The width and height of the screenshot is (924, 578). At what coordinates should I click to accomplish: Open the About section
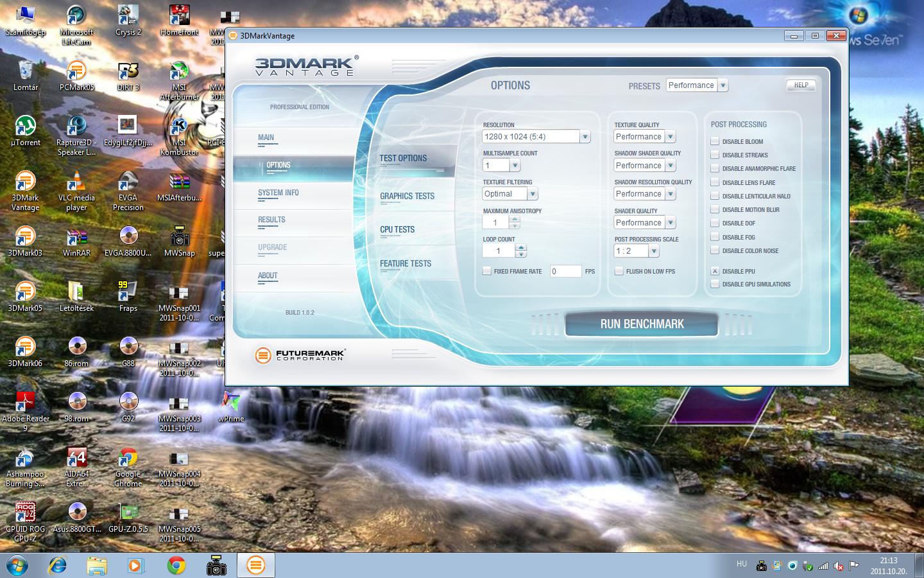pos(268,276)
